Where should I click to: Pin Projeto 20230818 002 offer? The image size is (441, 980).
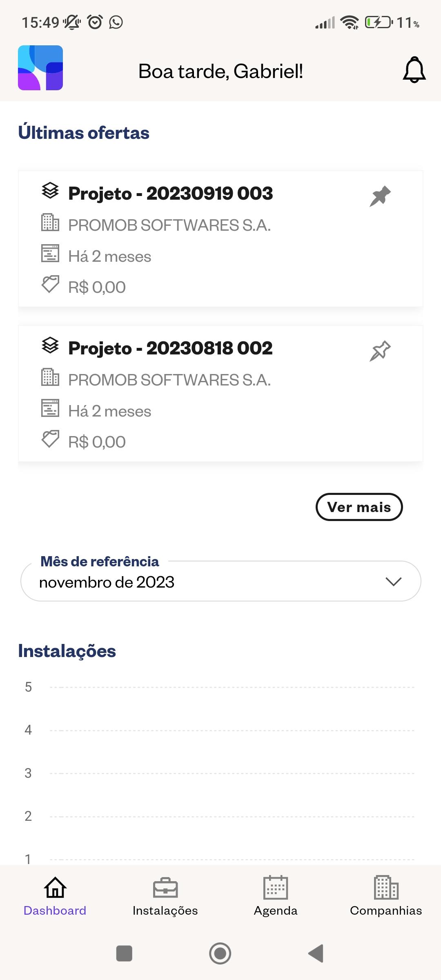pos(380,351)
